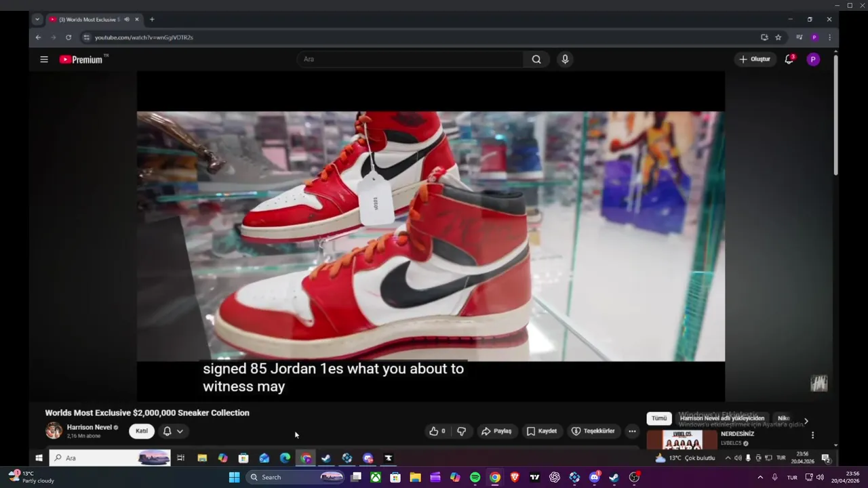Start voice search with the microphone icon
The height and width of the screenshot is (488, 868).
pos(565,60)
